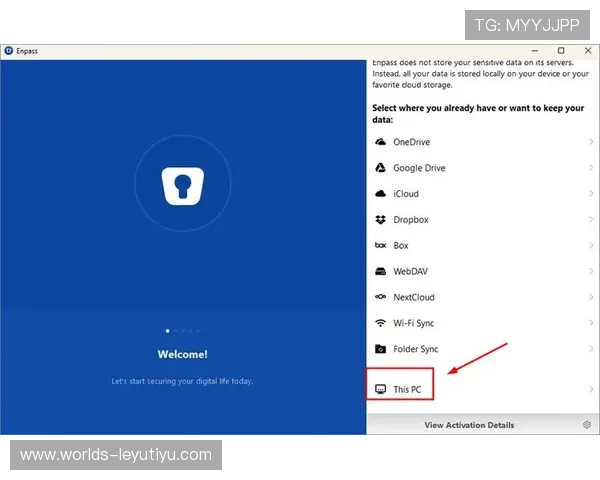Click the Box logo icon
600x480 pixels.
tap(380, 246)
